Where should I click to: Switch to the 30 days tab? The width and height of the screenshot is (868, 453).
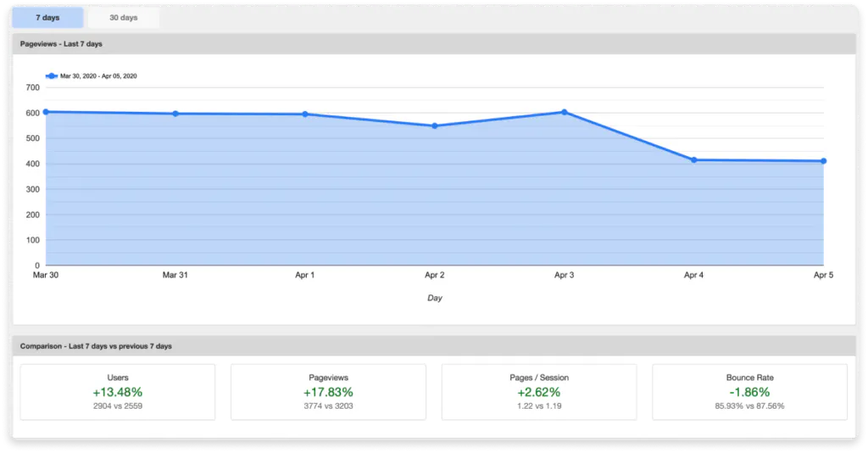[123, 18]
